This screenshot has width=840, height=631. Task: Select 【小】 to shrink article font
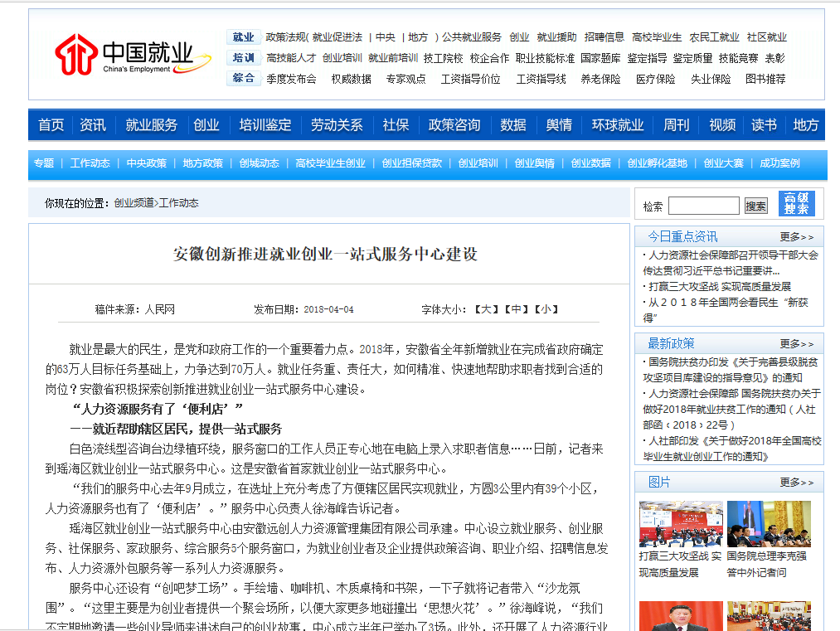click(546, 307)
